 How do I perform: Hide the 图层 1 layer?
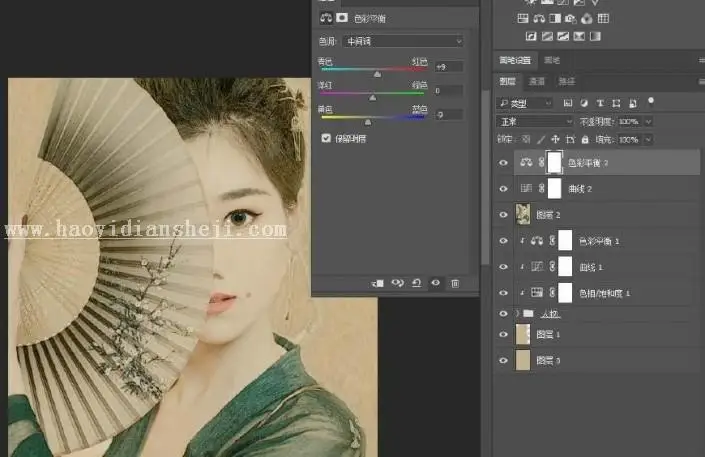[503, 334]
